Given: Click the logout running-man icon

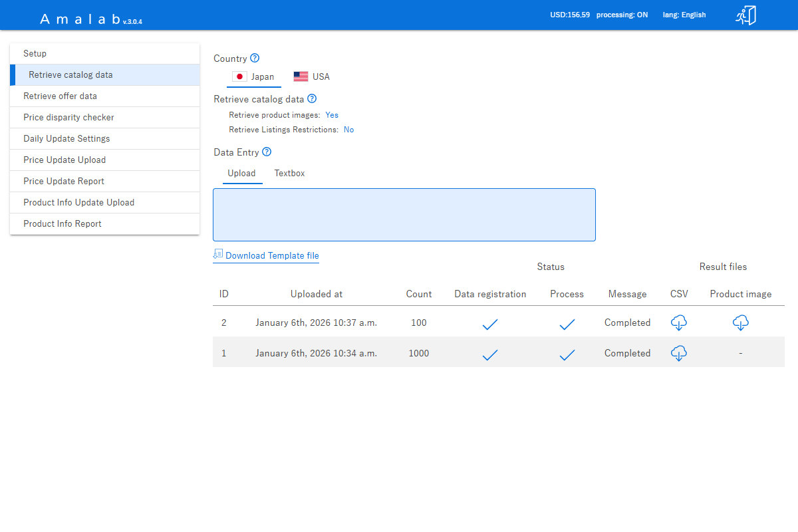Looking at the screenshot, I should [x=745, y=15].
